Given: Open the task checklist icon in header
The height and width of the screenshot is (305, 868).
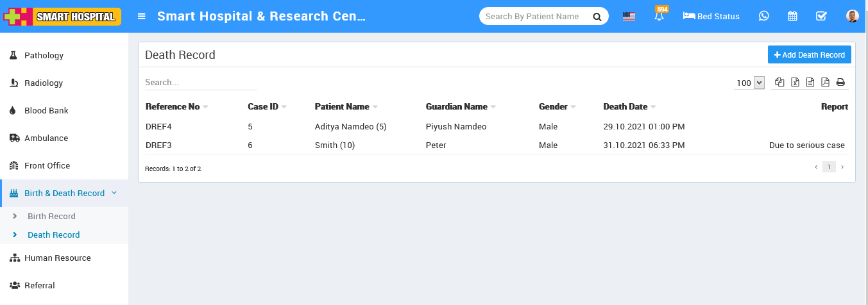Looking at the screenshot, I should pyautogui.click(x=821, y=17).
